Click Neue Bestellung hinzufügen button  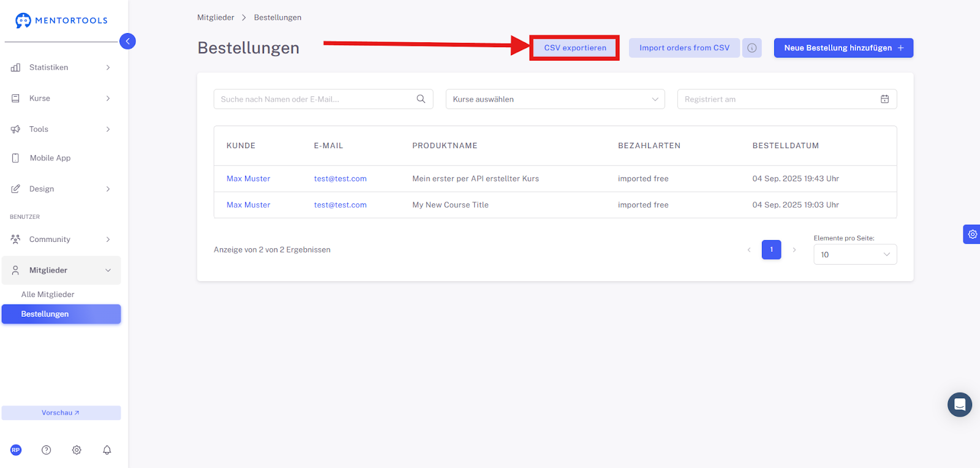(843, 48)
